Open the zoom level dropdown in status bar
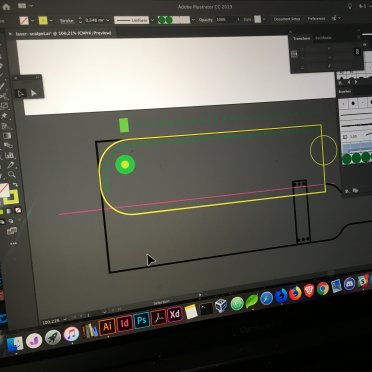Screen dimensions: 372x372 coord(65,319)
